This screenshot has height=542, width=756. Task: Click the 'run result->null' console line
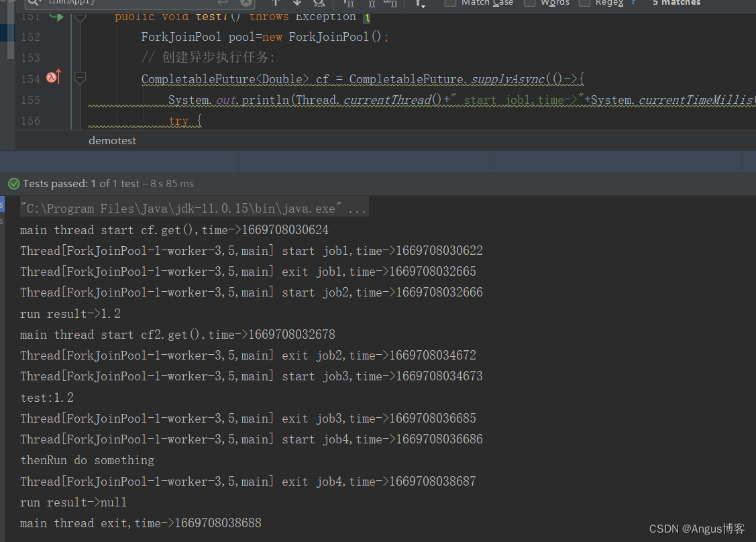click(x=73, y=502)
